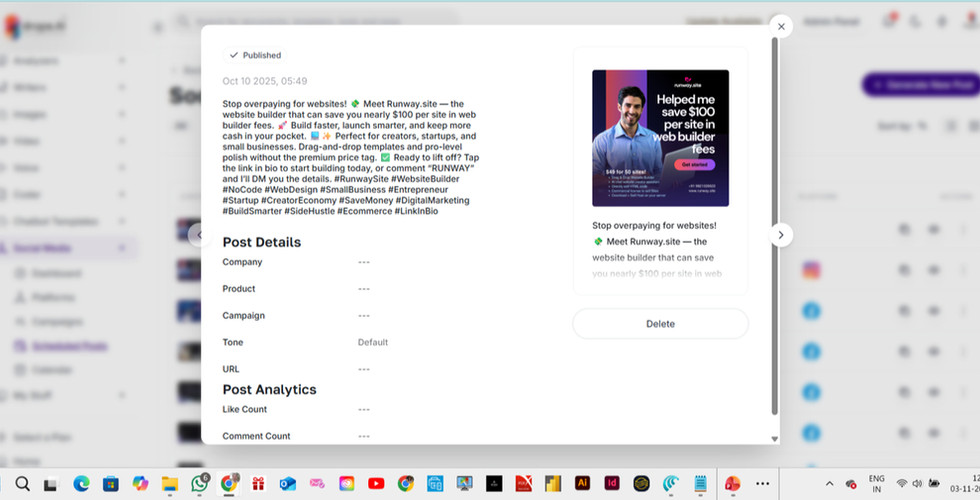Open the orange PowerPoint-style app icon

(x=732, y=484)
